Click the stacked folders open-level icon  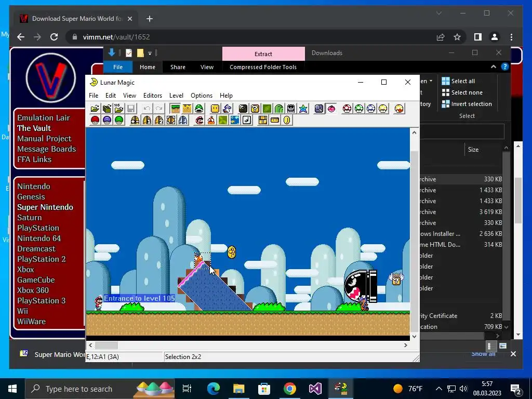click(107, 109)
